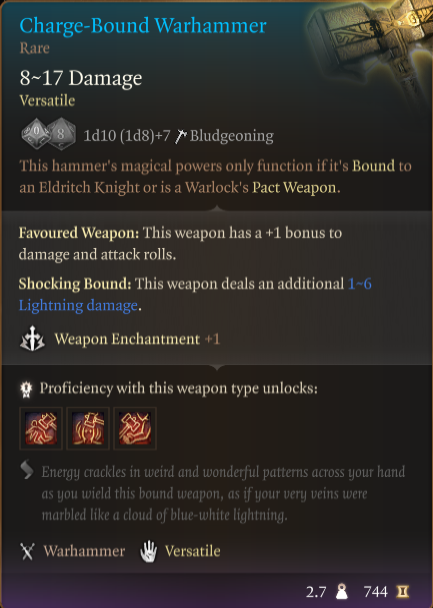The width and height of the screenshot is (433, 608).
Task: Click the crossed-weapons Warhammer type icon
Action: click(x=27, y=551)
